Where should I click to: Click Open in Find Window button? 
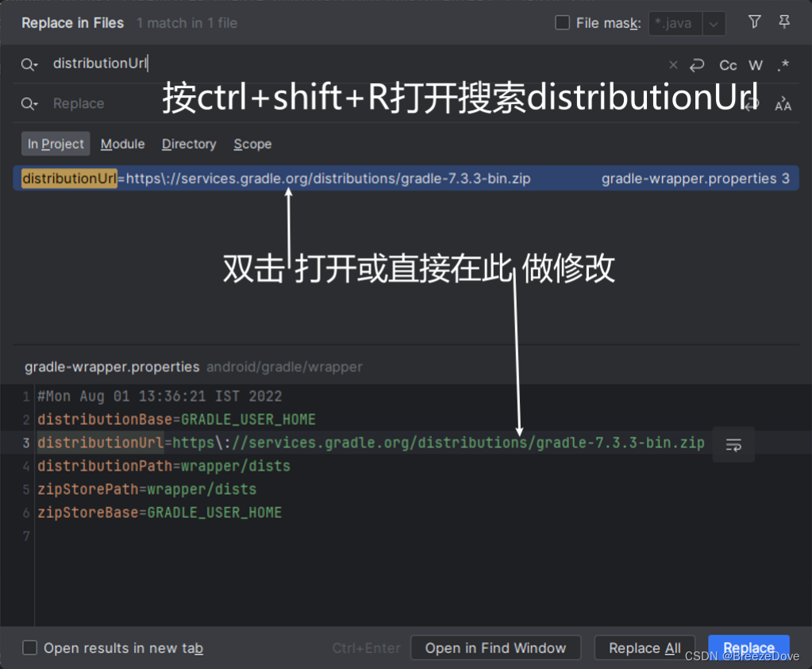(495, 648)
